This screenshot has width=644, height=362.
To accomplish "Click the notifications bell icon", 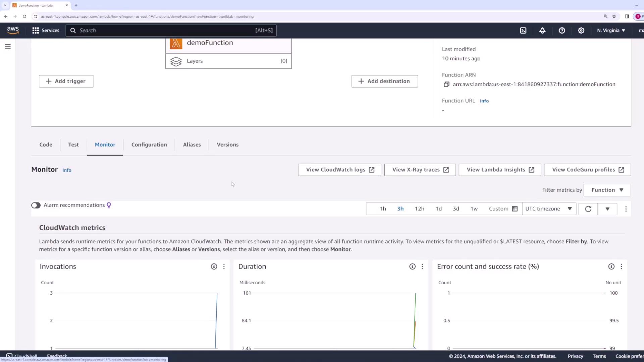I will tap(542, 31).
